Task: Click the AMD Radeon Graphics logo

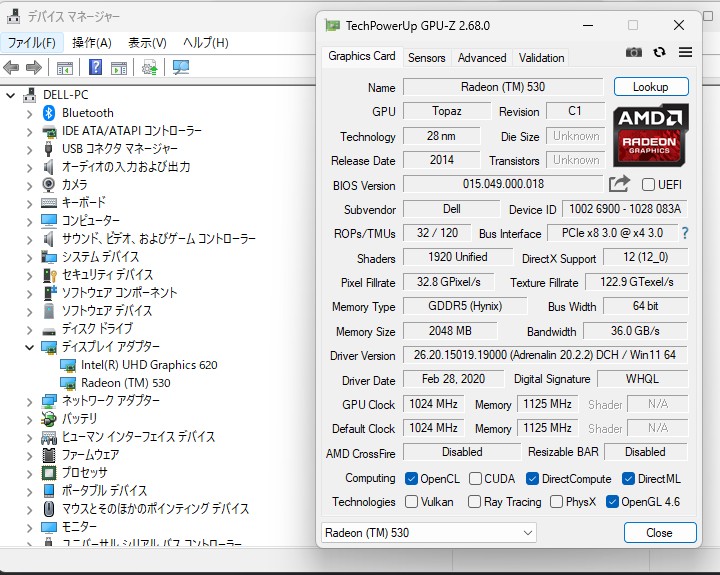Action: pyautogui.click(x=650, y=135)
